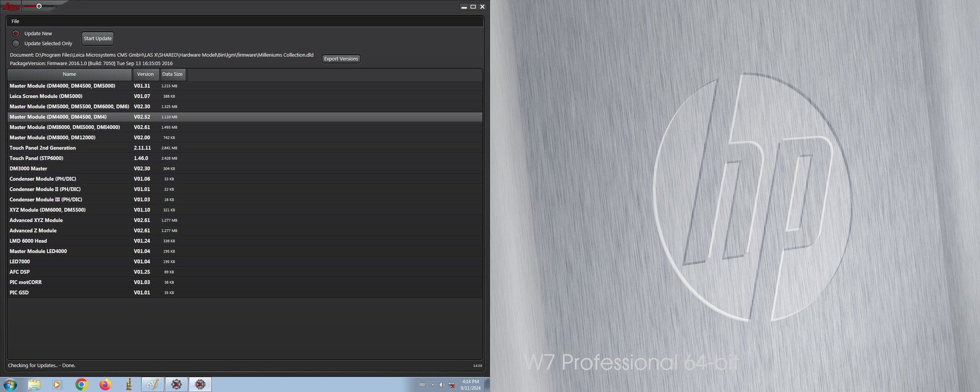The width and height of the screenshot is (980, 392).
Task: Sort by the Version column header
Action: click(x=145, y=74)
